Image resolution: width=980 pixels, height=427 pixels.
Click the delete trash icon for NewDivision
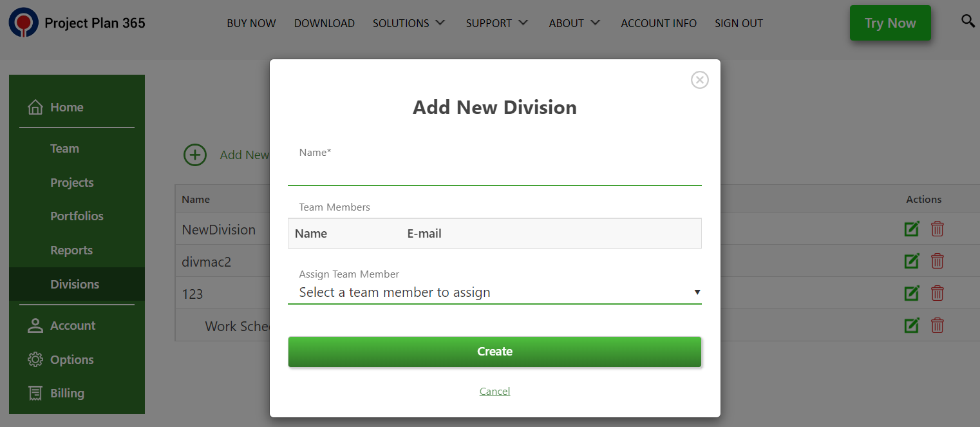tap(938, 229)
